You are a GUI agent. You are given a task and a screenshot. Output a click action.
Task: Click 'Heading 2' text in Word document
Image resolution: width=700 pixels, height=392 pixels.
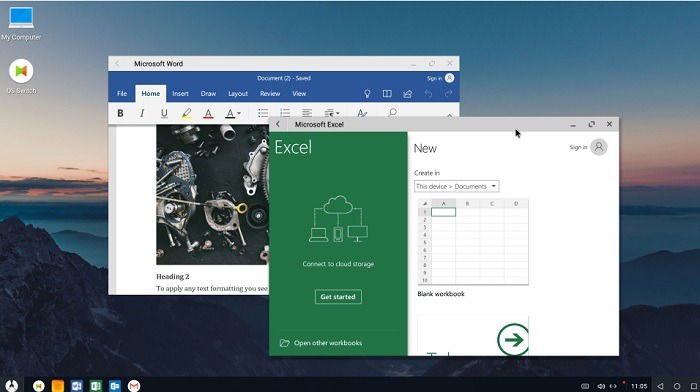pyautogui.click(x=173, y=276)
